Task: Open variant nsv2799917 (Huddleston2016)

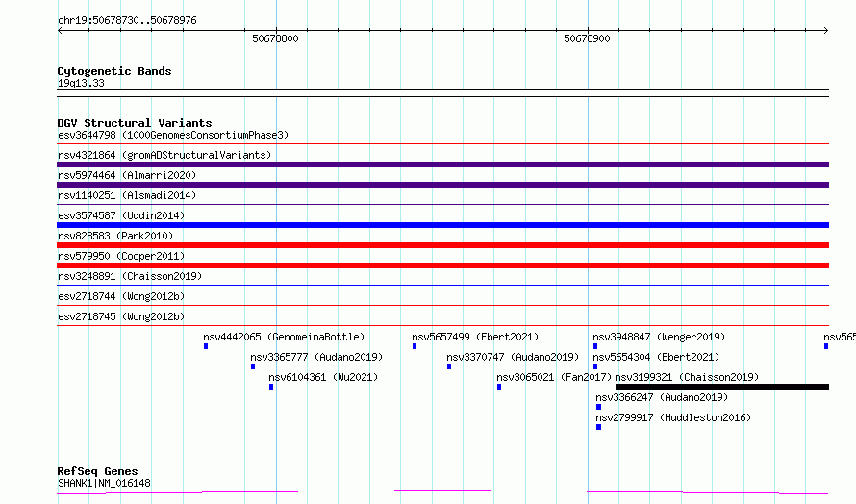Action: (673, 417)
